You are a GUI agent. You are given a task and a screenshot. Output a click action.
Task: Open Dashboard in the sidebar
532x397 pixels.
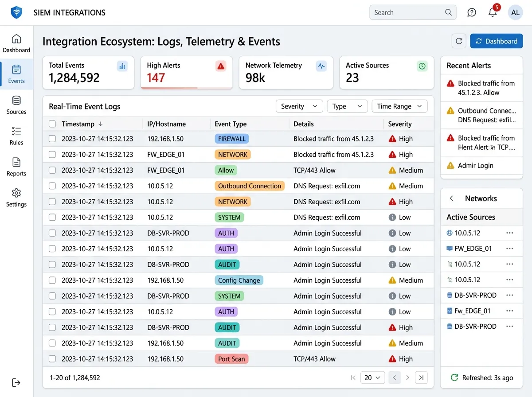(x=16, y=43)
